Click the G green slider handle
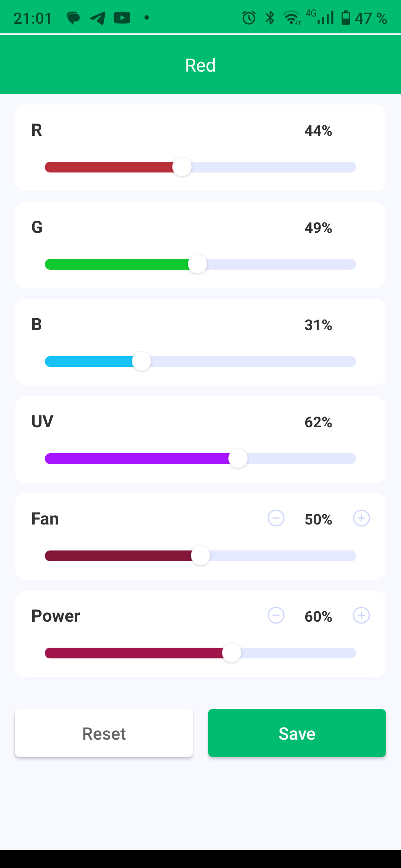This screenshot has height=868, width=401. [x=198, y=264]
